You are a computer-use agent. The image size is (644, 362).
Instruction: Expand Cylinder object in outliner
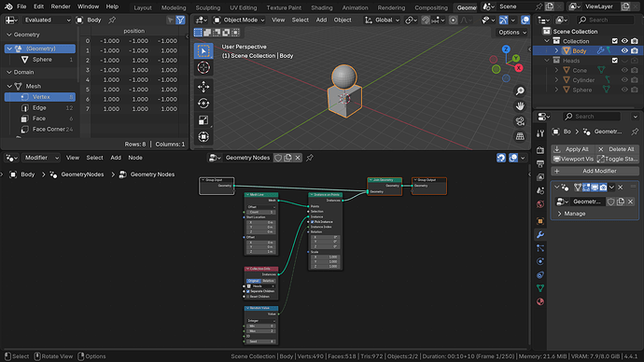556,80
